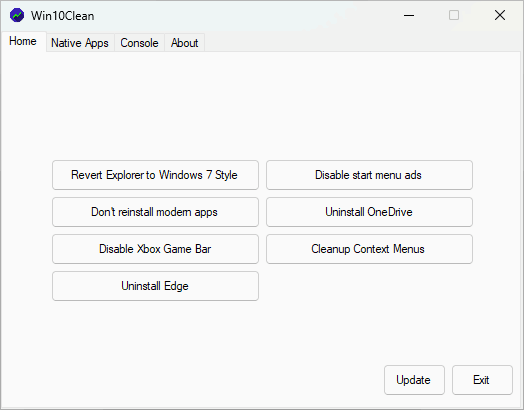Open the Console tab
The width and height of the screenshot is (524, 410).
pos(139,43)
